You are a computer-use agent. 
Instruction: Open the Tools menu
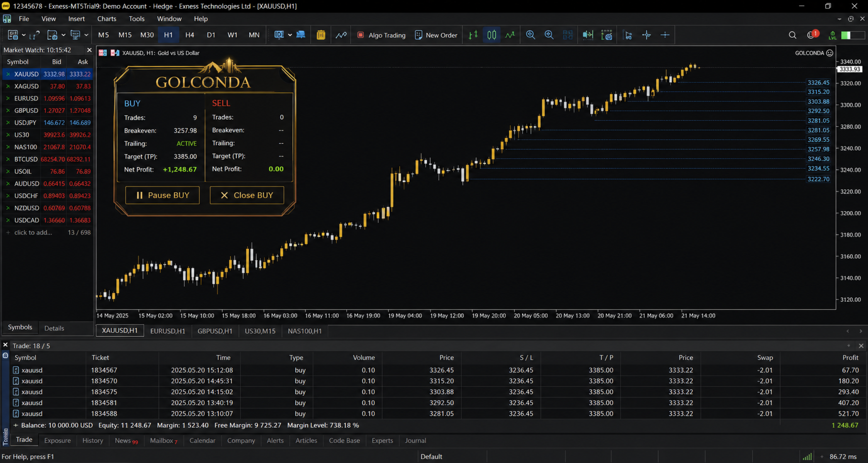(136, 19)
